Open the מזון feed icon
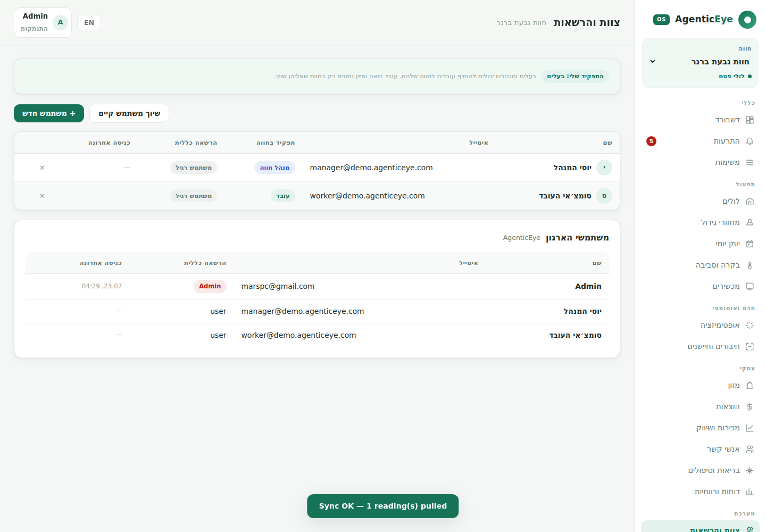The height and width of the screenshot is (532, 766). pyautogui.click(x=750, y=385)
